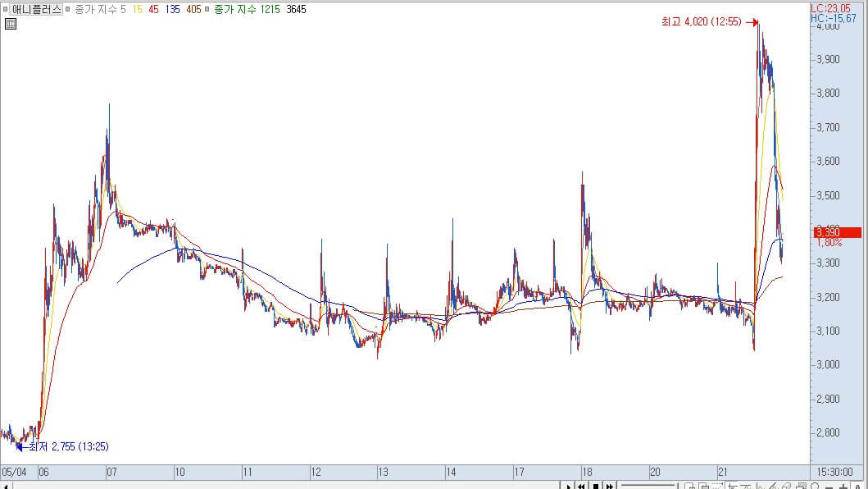Viewport: 868px width, 489px height.
Task: Click the 06 date on time axis
Action: 43,473
